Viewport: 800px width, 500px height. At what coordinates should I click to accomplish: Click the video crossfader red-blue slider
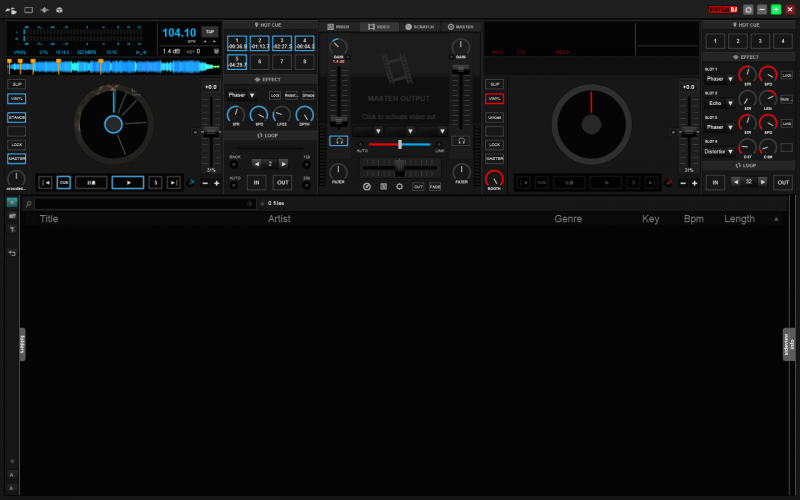coord(399,145)
